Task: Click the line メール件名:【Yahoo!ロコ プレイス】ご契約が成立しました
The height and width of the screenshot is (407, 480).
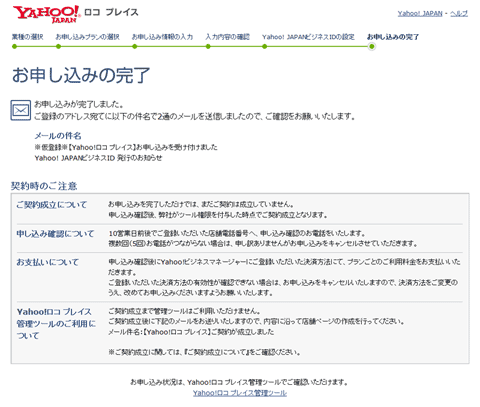Action: (191, 332)
